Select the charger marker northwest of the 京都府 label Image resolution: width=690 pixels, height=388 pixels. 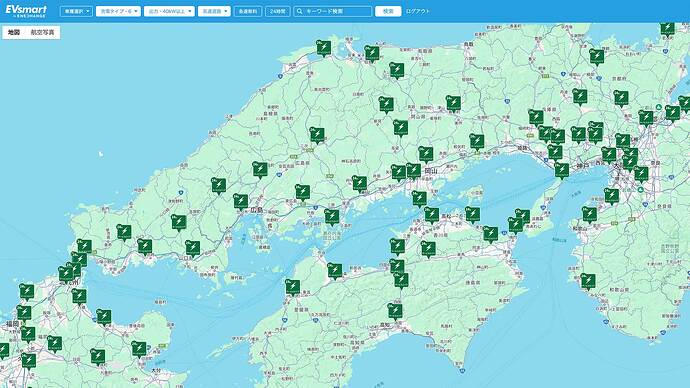(x=597, y=56)
